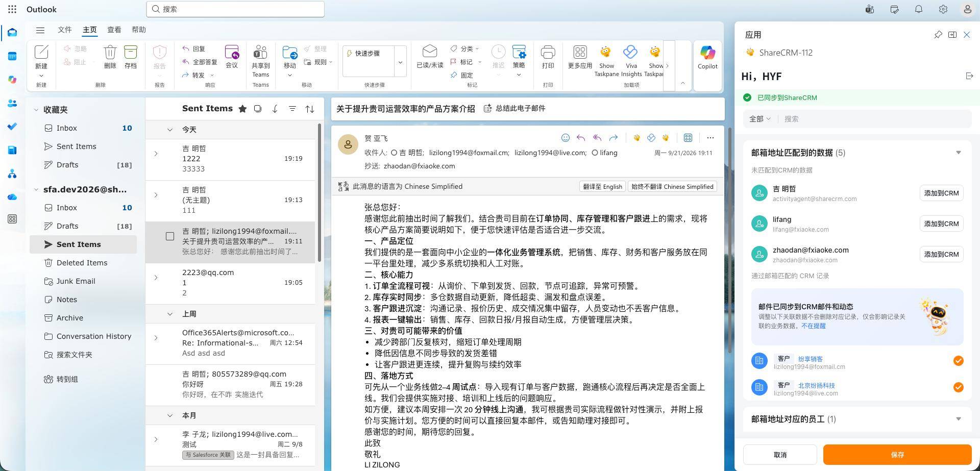
Task: Open the 全部 dropdown in ShareCRM pane
Action: [759, 119]
